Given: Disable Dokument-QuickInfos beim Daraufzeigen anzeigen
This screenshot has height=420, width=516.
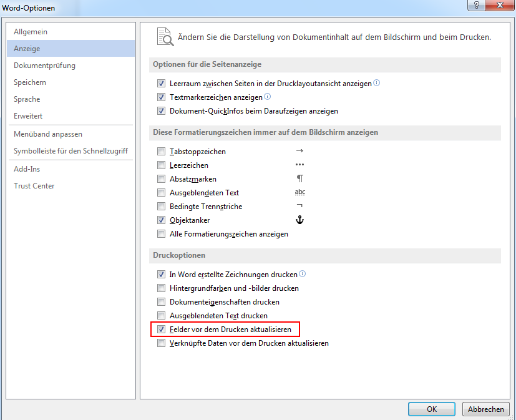Looking at the screenshot, I should click(161, 111).
